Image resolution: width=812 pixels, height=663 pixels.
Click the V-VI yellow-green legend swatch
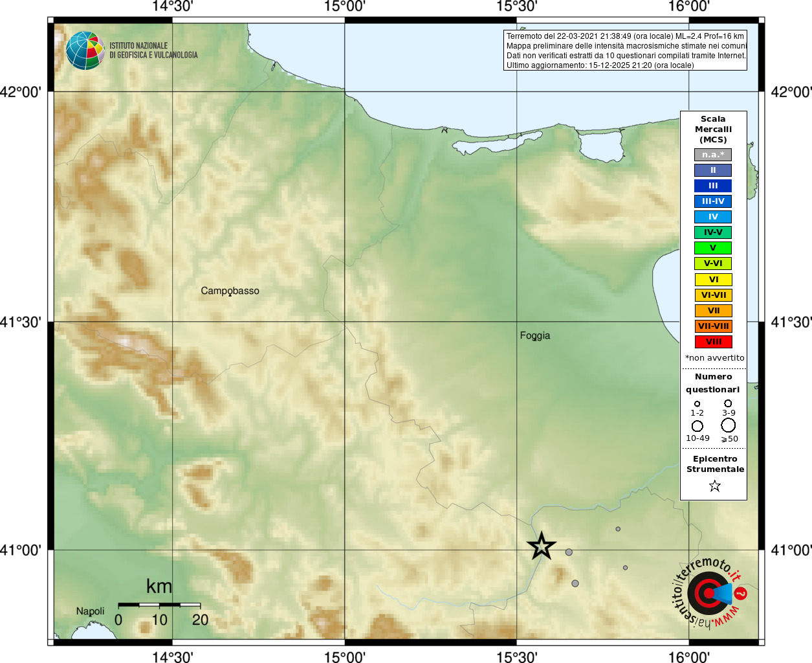click(x=713, y=264)
